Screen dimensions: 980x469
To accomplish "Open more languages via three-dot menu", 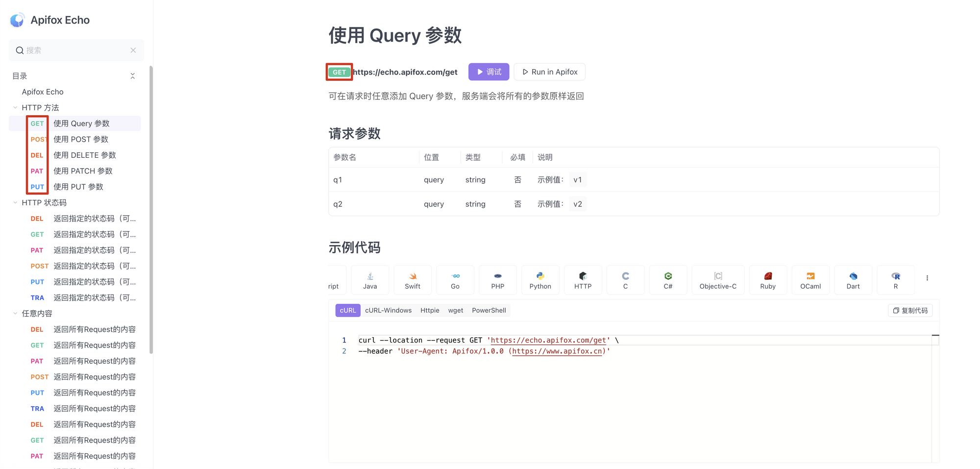I will [927, 278].
